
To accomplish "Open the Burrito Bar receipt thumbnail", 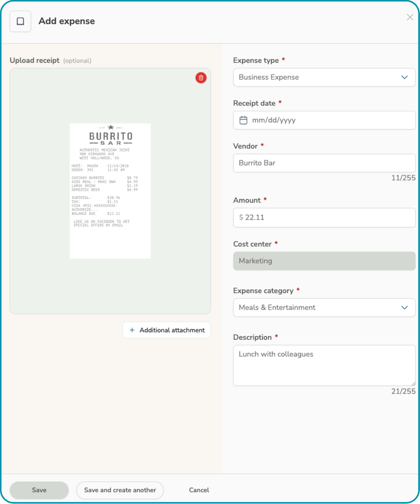I will 110,191.
